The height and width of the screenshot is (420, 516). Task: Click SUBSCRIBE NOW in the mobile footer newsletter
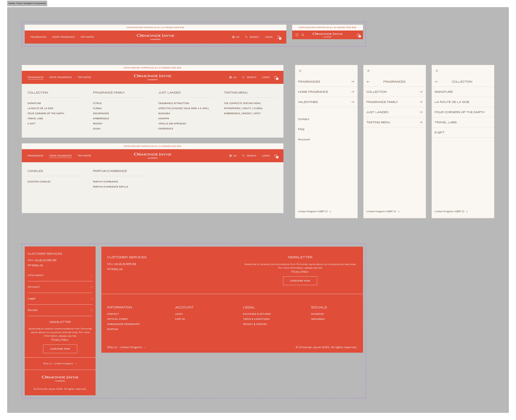(x=60, y=349)
